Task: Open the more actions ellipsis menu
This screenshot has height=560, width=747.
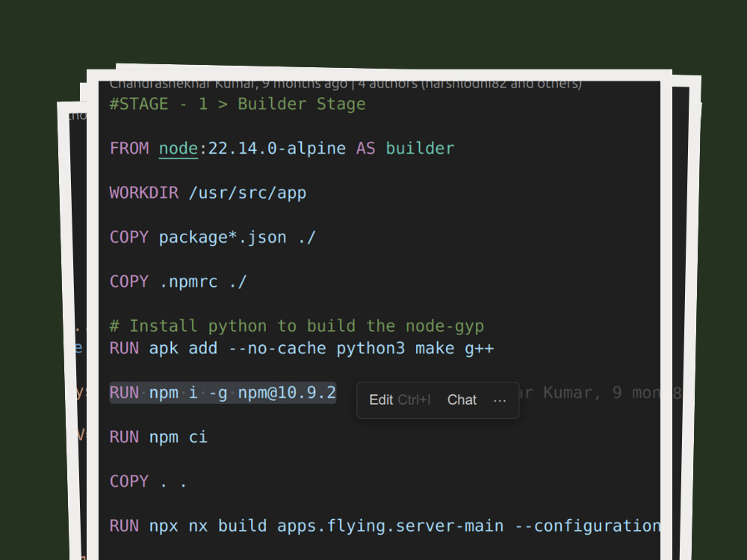Action: coord(500,400)
